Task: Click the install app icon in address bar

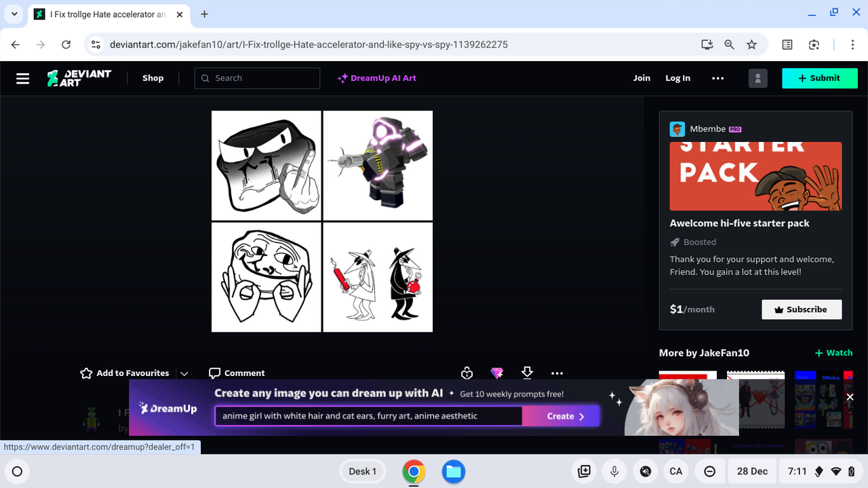Action: [x=707, y=45]
